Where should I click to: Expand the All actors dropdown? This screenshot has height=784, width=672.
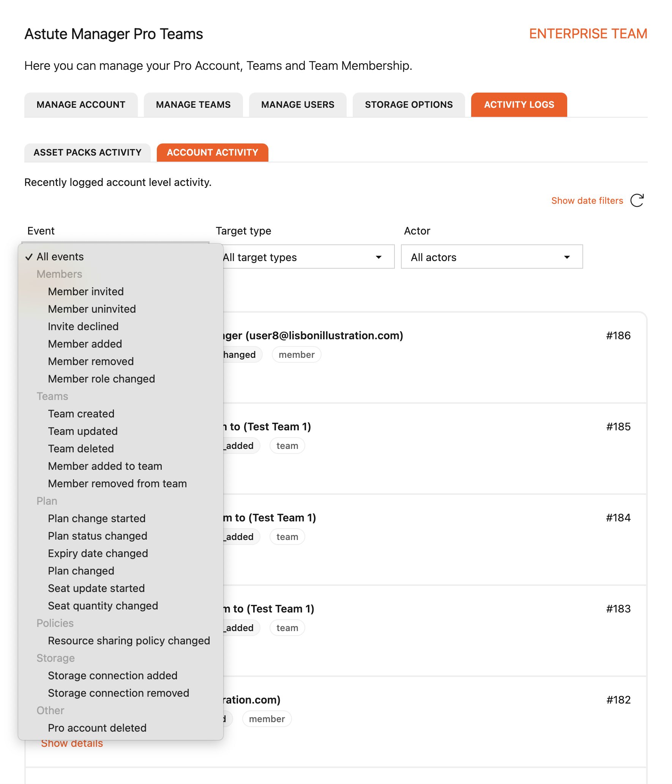point(492,257)
